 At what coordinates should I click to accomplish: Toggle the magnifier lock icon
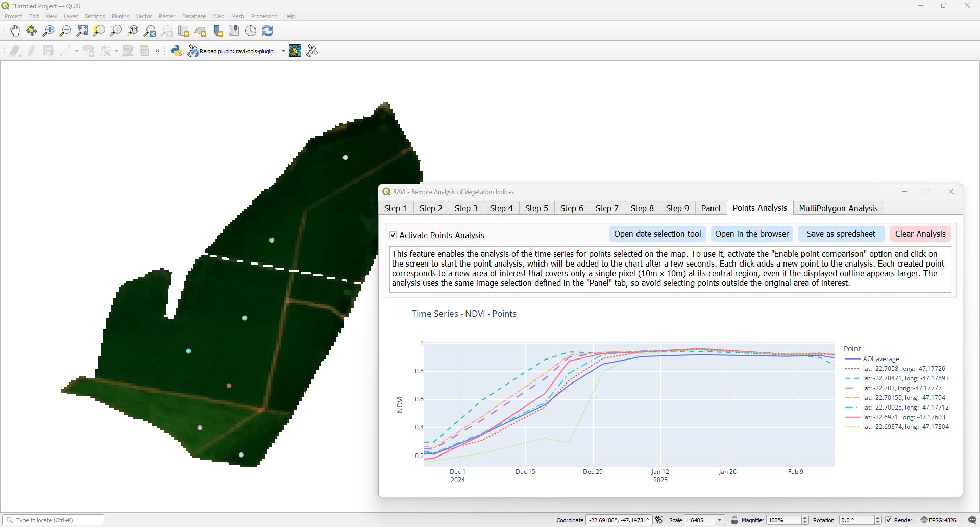[x=734, y=520]
